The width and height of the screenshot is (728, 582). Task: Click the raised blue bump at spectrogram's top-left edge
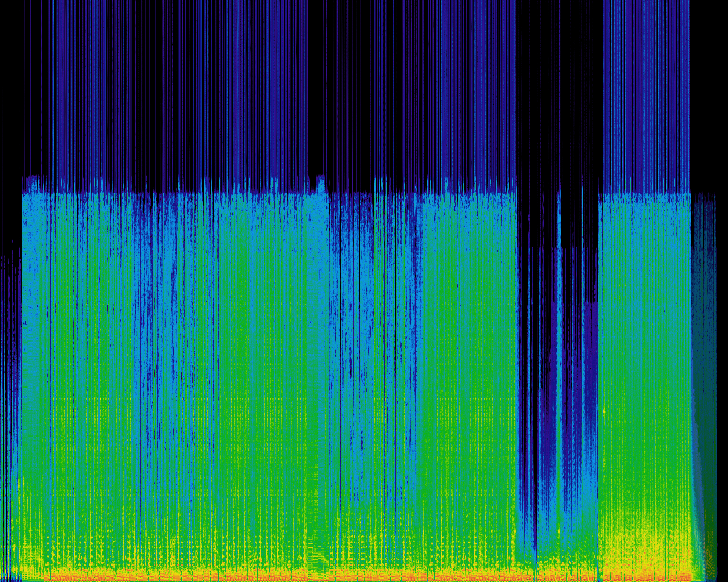click(x=32, y=184)
